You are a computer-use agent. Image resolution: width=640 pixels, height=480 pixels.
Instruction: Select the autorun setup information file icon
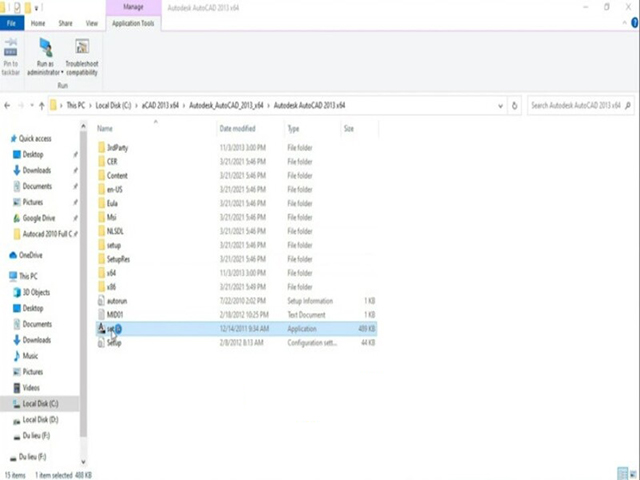(x=101, y=301)
